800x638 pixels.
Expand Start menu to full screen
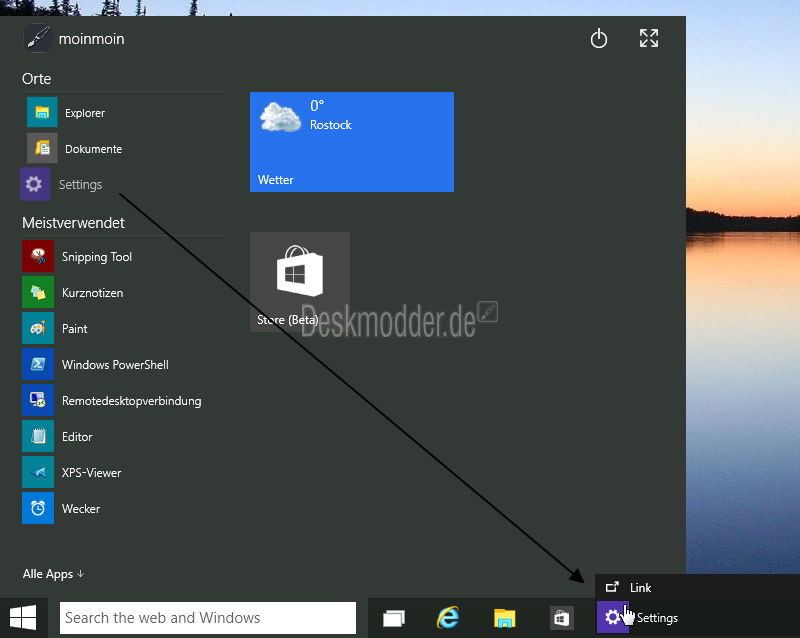(649, 38)
